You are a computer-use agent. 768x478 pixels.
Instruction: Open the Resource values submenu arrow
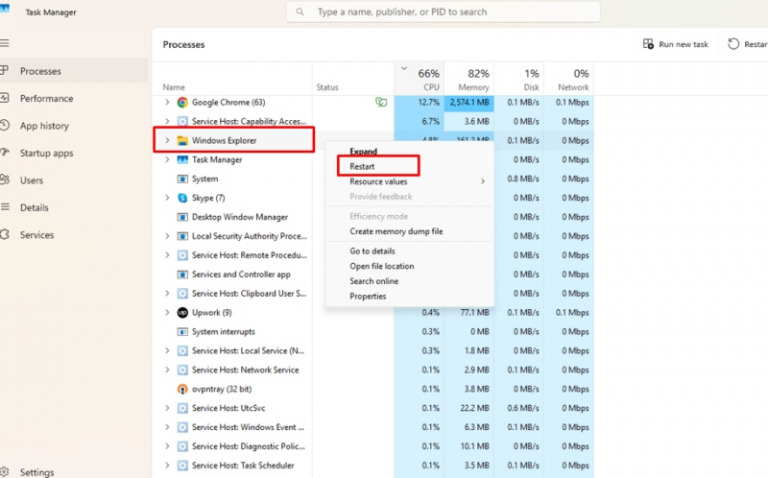(482, 182)
